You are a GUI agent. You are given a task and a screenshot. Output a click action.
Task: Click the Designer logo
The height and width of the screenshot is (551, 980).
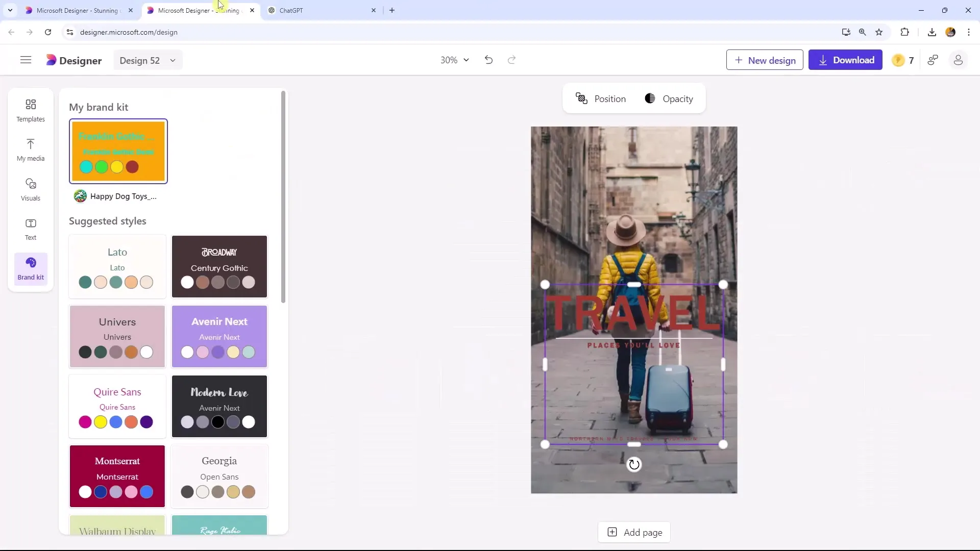tap(73, 60)
